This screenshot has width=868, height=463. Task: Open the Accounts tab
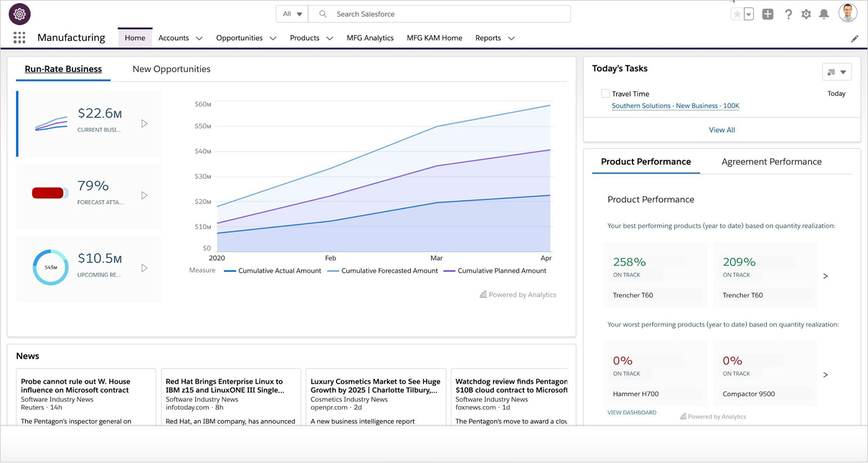click(174, 38)
